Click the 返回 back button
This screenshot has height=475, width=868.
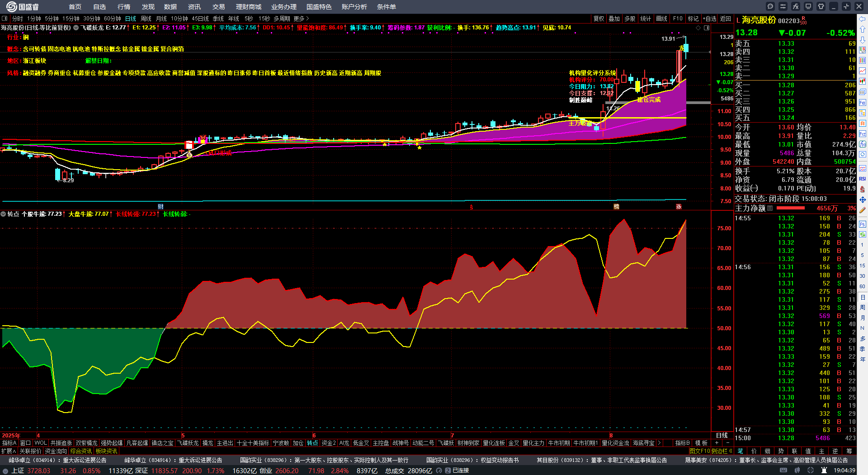[x=726, y=19]
